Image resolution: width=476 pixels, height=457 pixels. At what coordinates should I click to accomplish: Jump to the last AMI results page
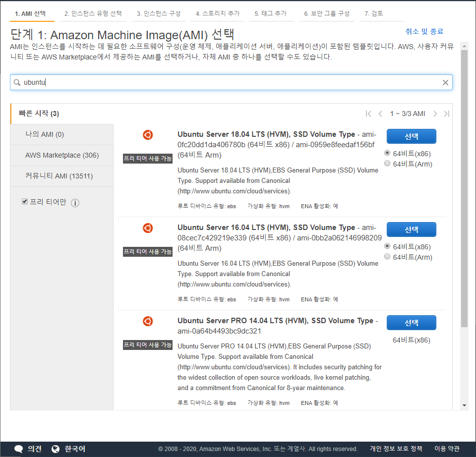(447, 114)
